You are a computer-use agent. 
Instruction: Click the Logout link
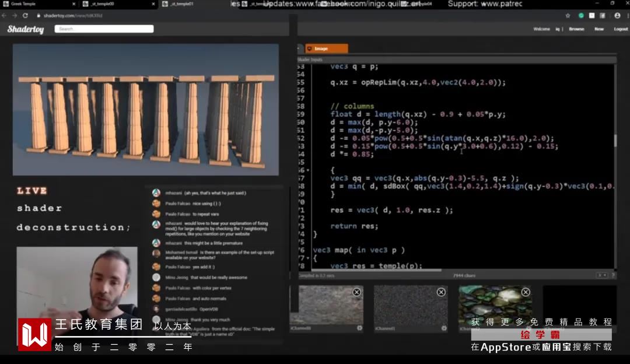pos(621,29)
